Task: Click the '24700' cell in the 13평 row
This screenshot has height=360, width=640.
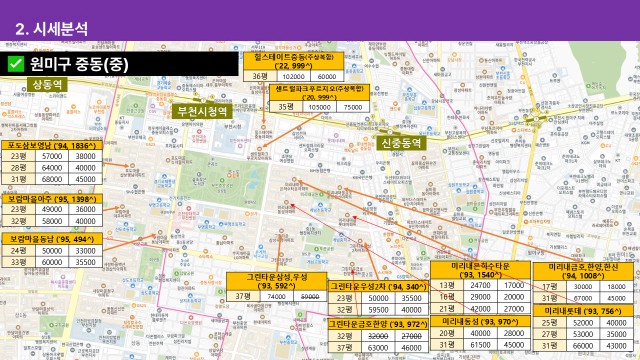Action: point(480,285)
